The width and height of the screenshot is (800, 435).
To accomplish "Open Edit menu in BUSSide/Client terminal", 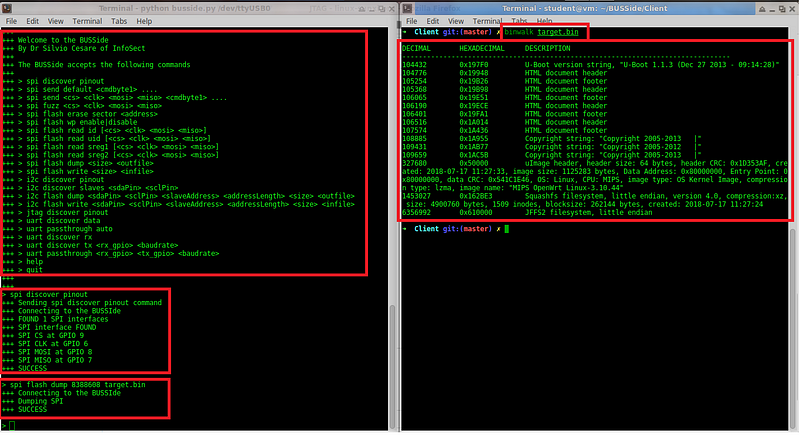I will [x=433, y=21].
